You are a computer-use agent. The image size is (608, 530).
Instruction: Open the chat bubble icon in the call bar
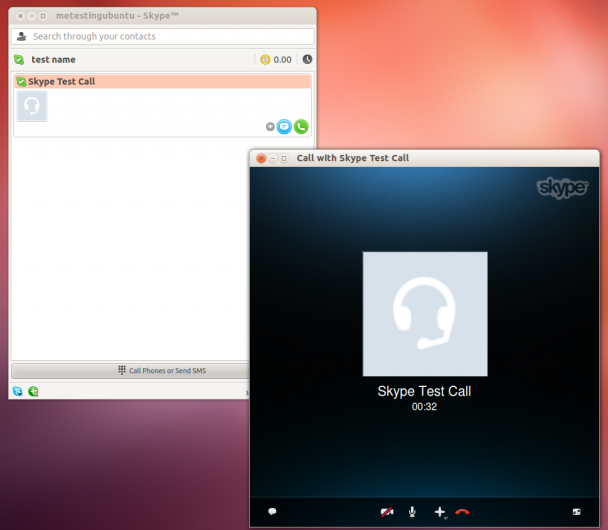point(272,512)
